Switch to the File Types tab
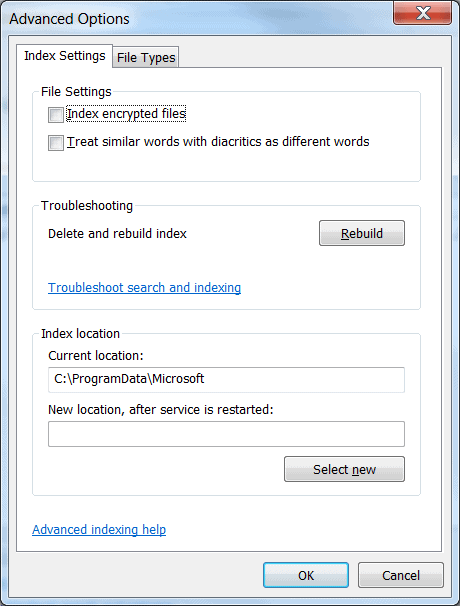Screen dimensions: 460x606 pyautogui.click(x=146, y=58)
